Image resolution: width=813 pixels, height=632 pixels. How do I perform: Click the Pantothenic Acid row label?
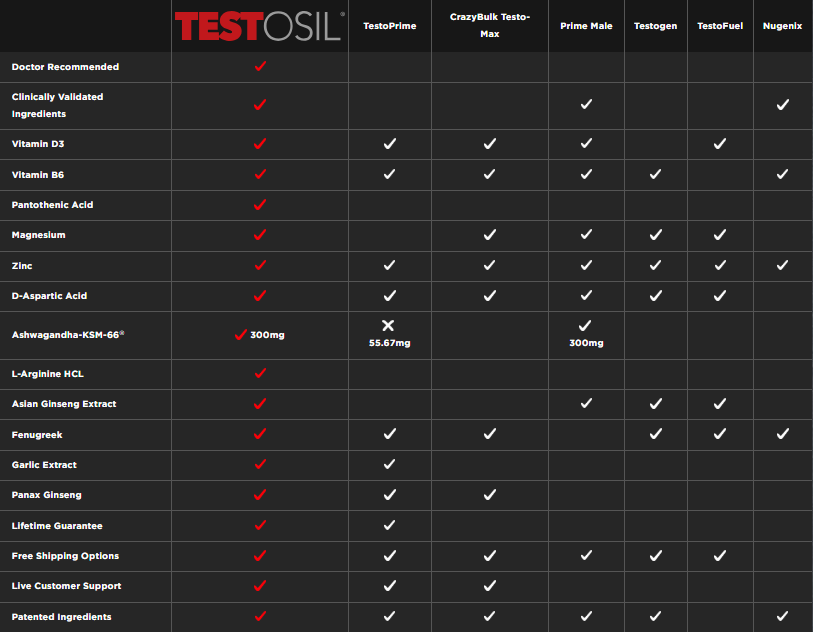tap(52, 205)
